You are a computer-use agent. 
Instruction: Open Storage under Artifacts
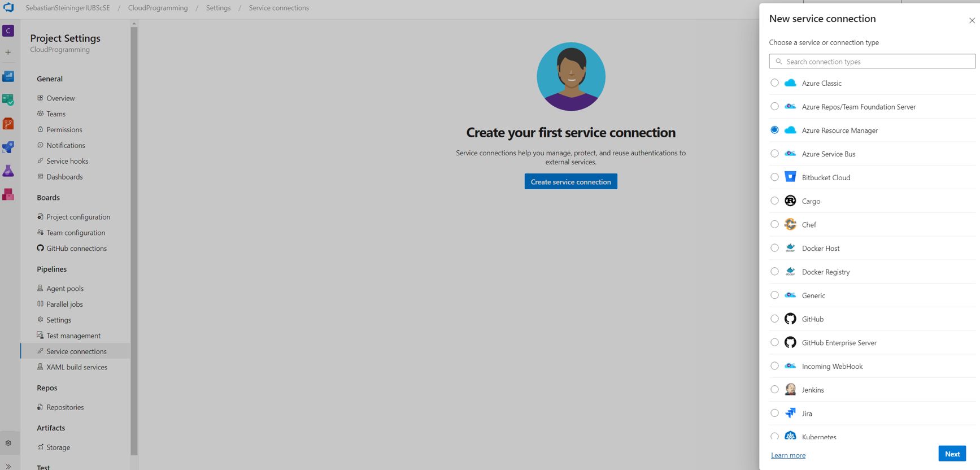pos(58,447)
